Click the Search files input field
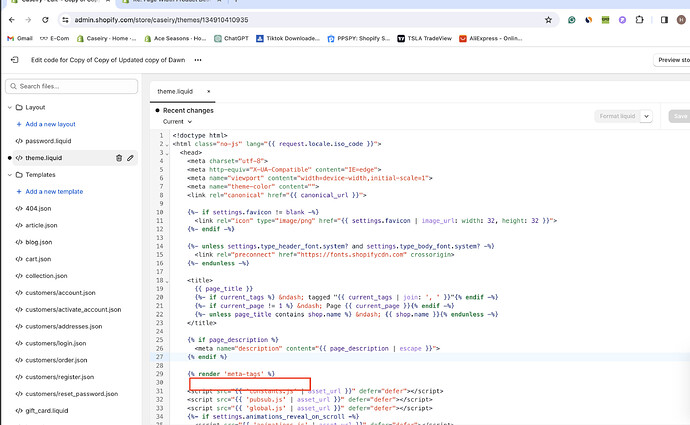 70,86
